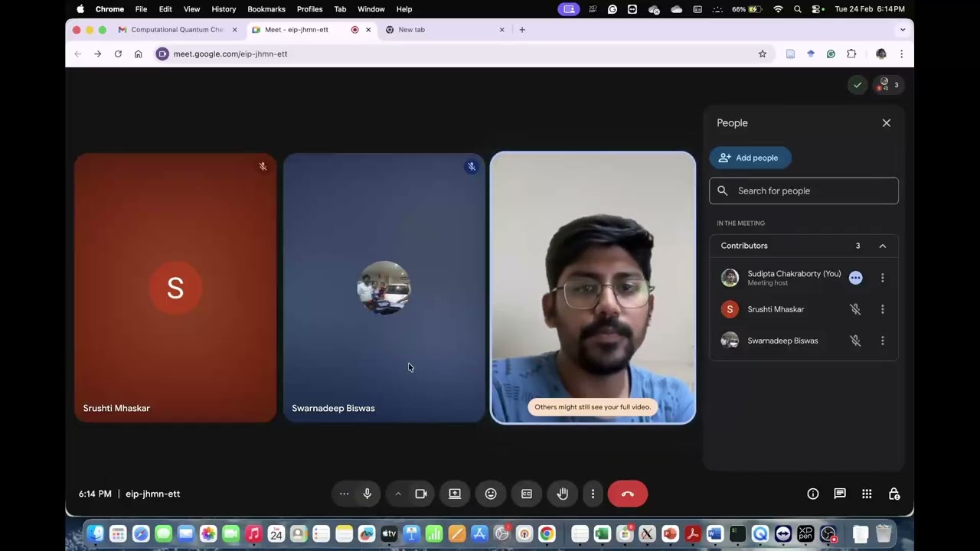This screenshot has width=980, height=551.
Task: Open Wi-Fi status in menu bar
Action: pos(778,9)
